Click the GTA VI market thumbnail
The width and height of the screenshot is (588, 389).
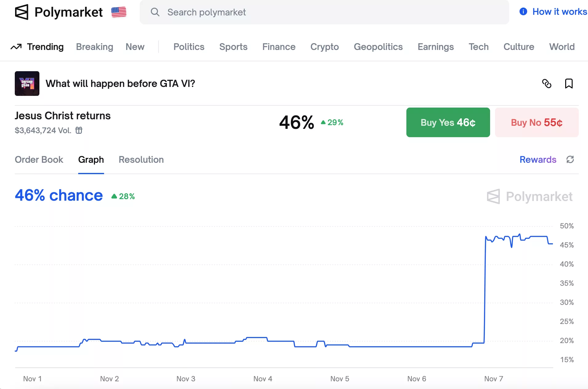click(27, 84)
